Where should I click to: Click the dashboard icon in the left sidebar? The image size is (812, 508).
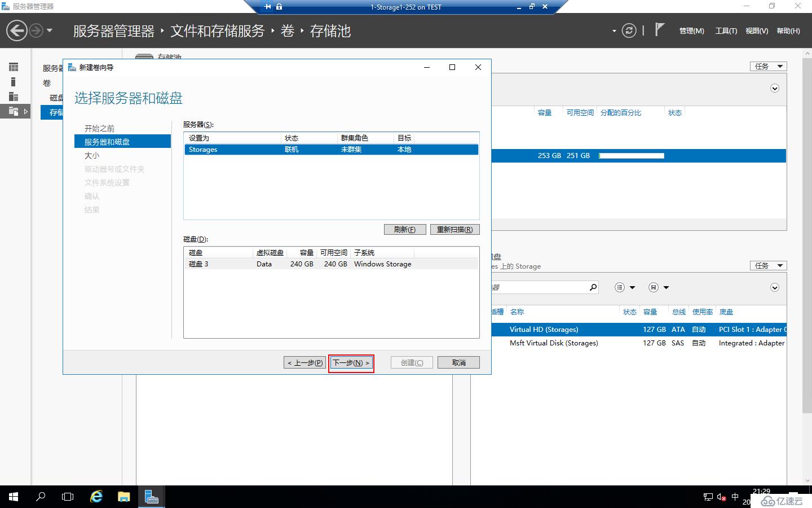click(x=14, y=67)
